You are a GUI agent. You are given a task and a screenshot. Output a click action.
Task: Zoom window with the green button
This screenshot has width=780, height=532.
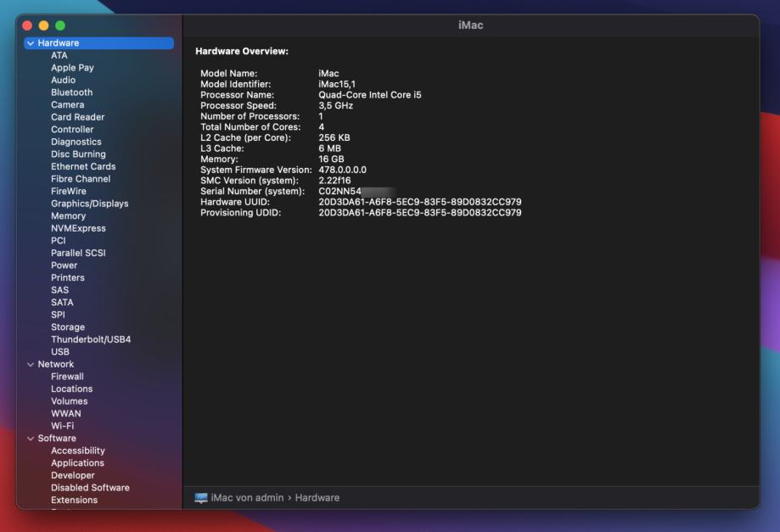click(x=60, y=25)
